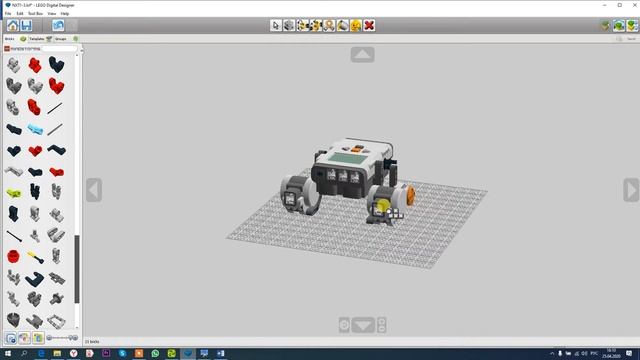Rotate camera view left arrow
The height and width of the screenshot is (360, 640).
[x=94, y=190]
